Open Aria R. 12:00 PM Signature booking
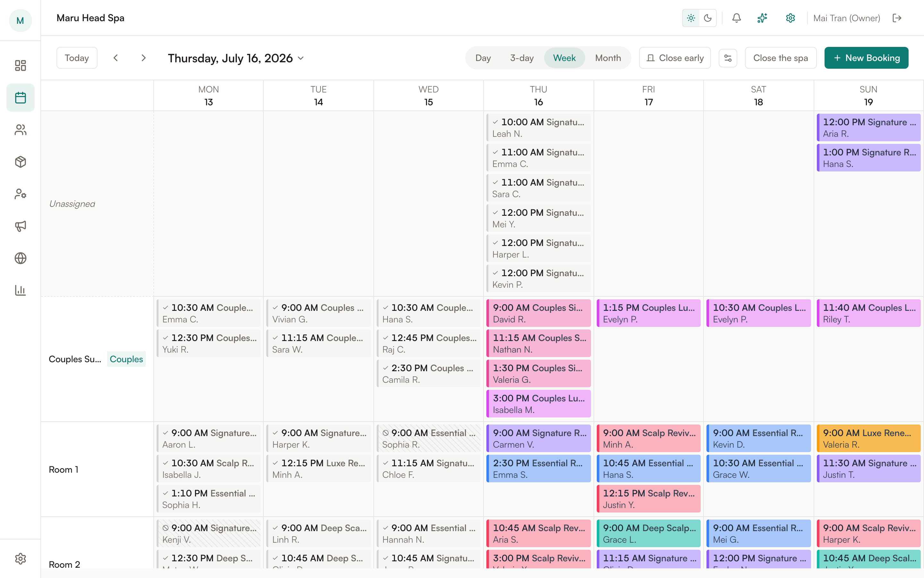Screen dimensions: 924x578 (868, 128)
